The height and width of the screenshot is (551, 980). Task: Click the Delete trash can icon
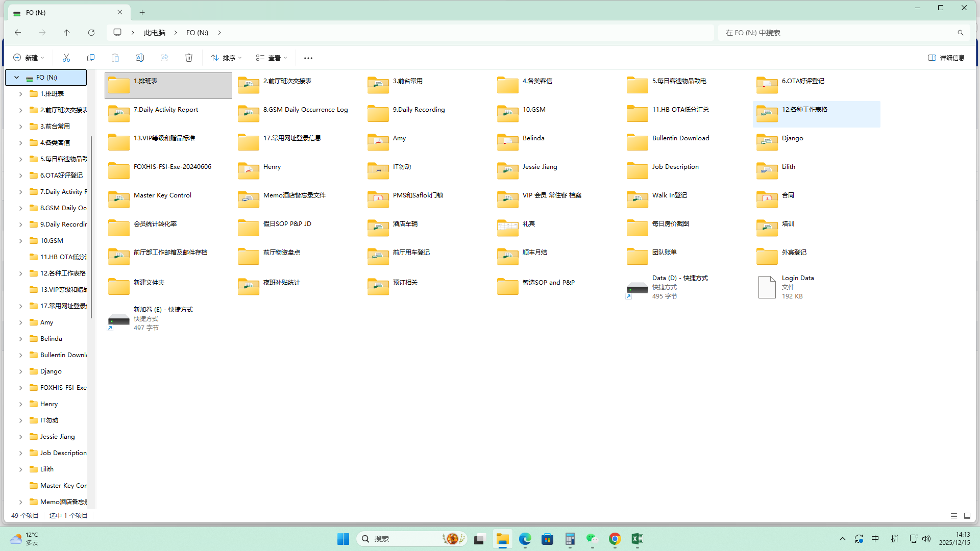(189, 58)
